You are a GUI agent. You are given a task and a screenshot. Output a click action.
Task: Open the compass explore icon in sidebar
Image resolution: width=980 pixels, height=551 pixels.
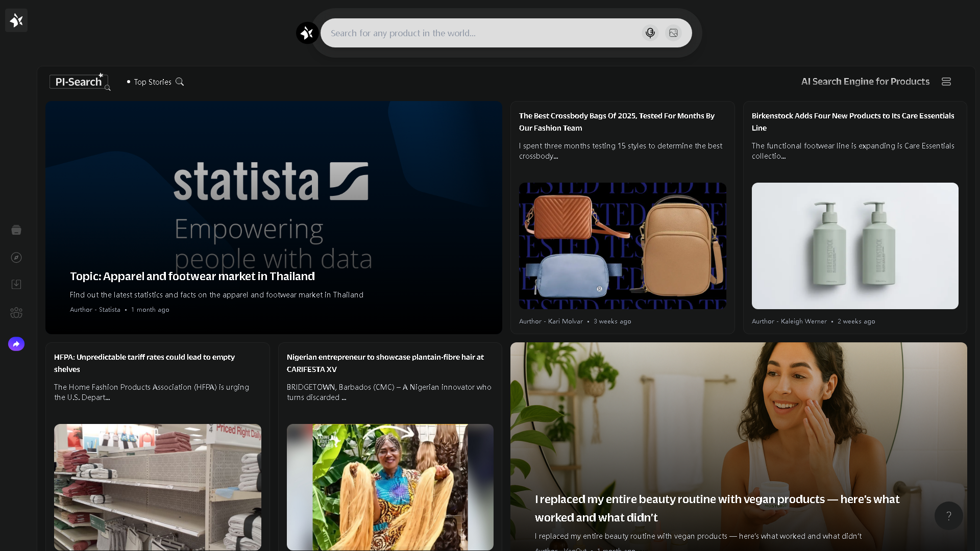pyautogui.click(x=16, y=258)
